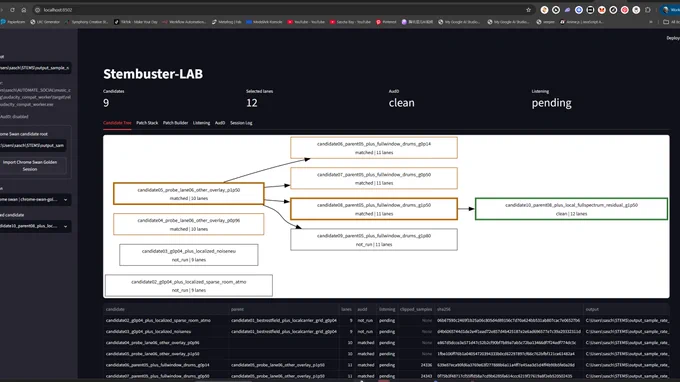Image resolution: width=680 pixels, height=382 pixels.
Task: Click Import Chrome Swan Golden Session button
Action: point(33,166)
